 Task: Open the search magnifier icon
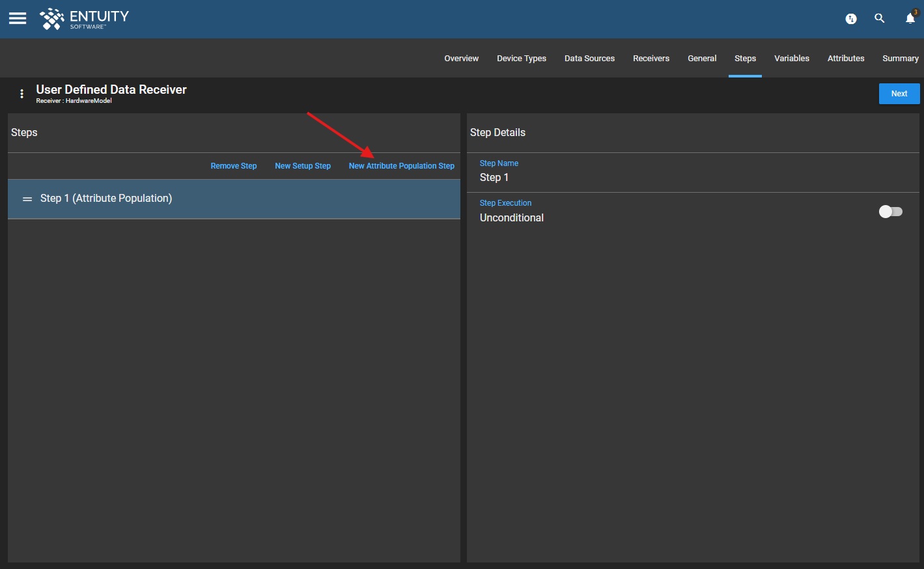[879, 18]
